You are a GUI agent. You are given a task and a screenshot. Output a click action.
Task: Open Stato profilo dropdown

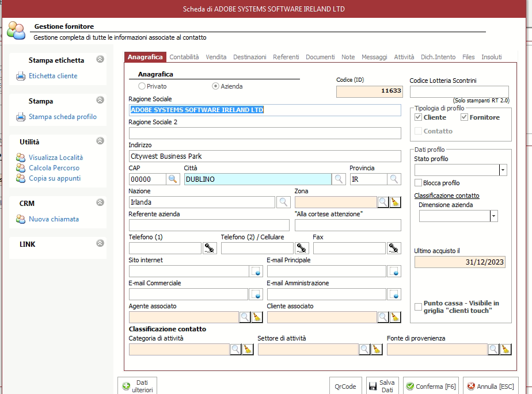click(x=503, y=170)
